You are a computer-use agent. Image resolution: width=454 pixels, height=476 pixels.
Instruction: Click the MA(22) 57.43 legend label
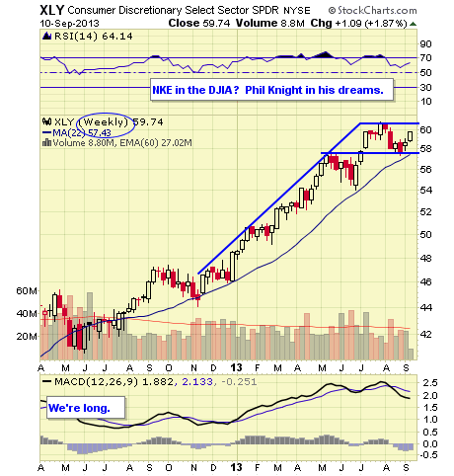[82, 132]
